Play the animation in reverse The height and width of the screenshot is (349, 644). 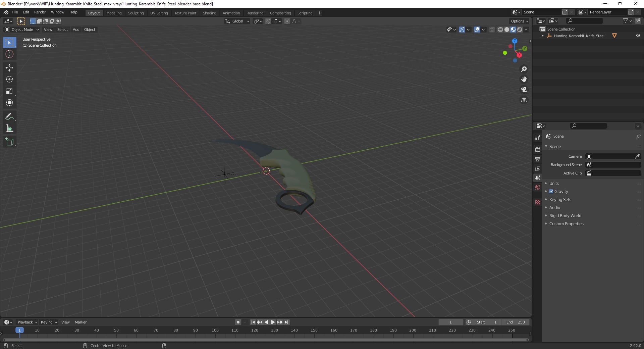266,322
